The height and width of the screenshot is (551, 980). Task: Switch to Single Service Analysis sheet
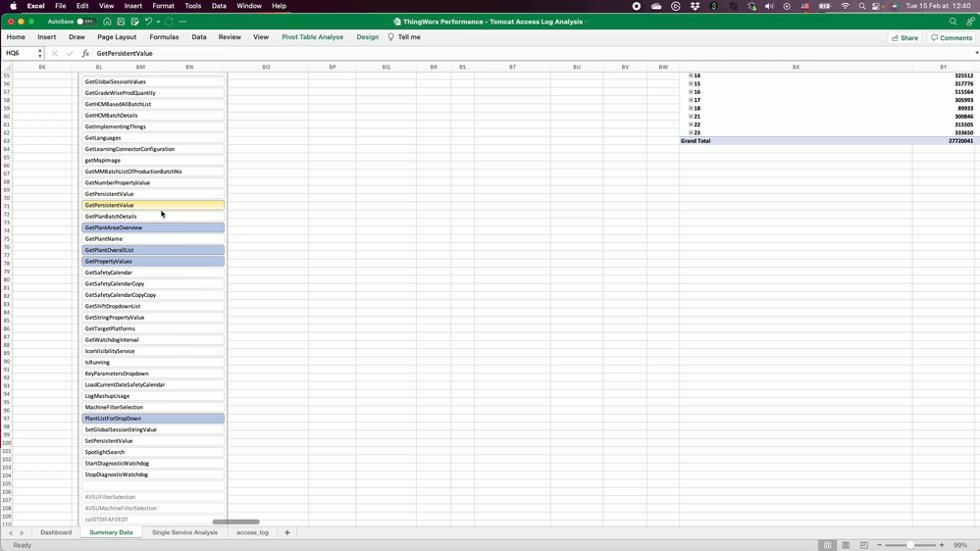click(x=185, y=532)
